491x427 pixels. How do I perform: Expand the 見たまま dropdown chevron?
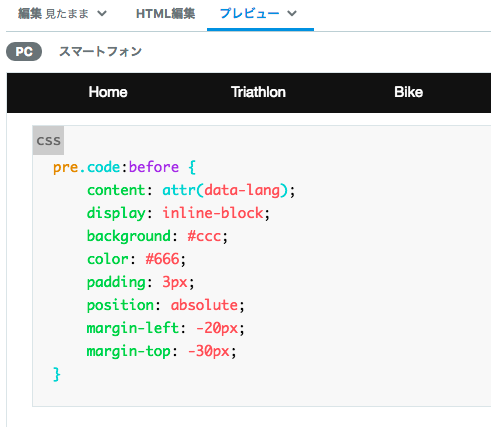click(x=102, y=14)
